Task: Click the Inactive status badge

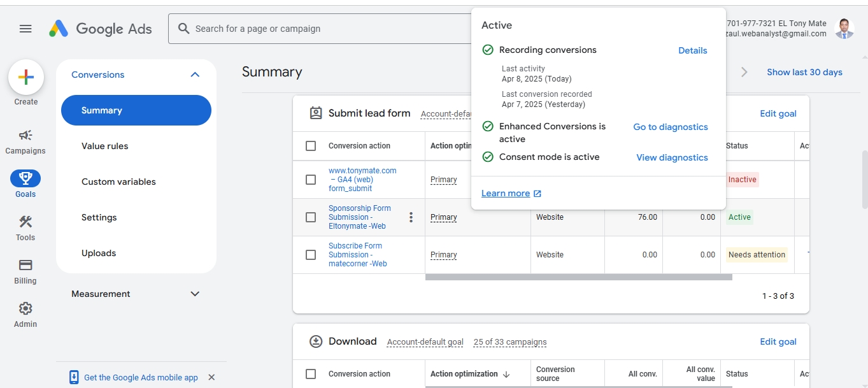Action: pos(743,180)
